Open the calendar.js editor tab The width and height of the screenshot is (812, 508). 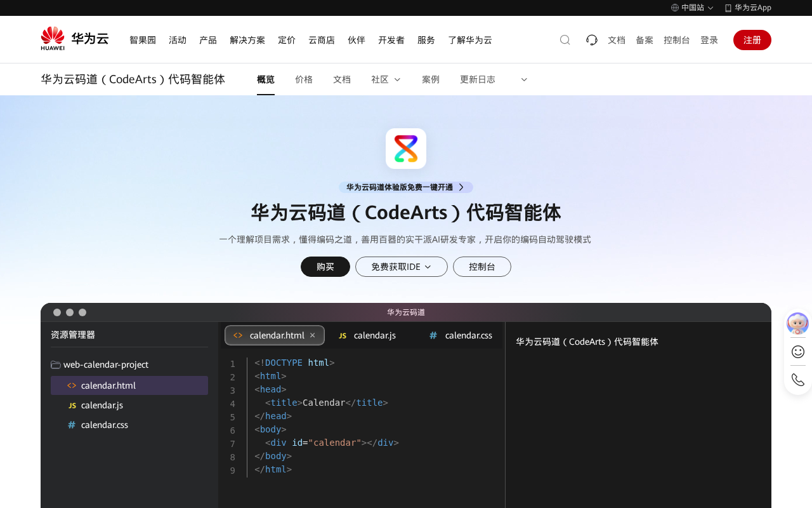(367, 335)
